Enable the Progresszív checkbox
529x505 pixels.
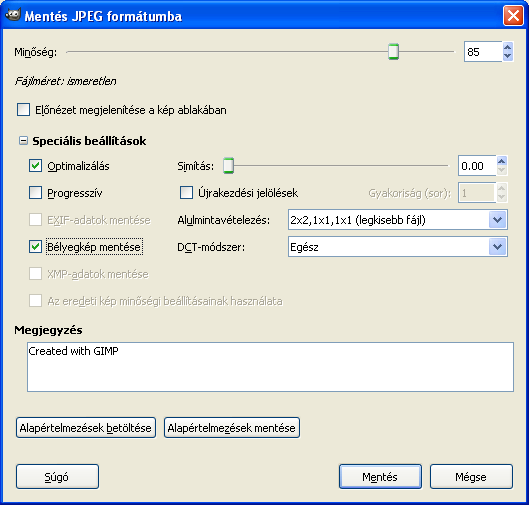coord(35,193)
